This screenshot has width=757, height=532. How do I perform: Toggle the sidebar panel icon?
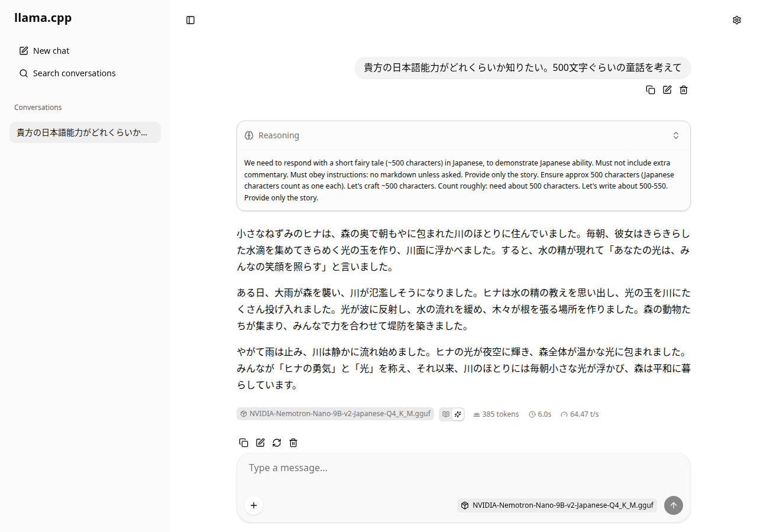(x=190, y=20)
